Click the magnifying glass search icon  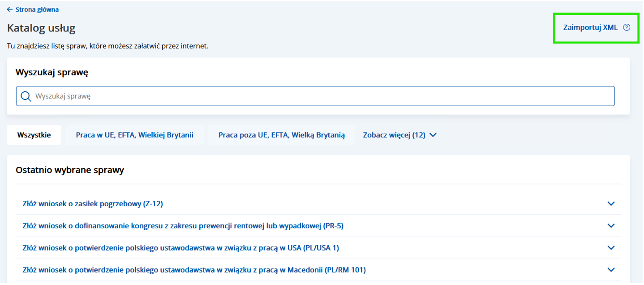pyautogui.click(x=26, y=96)
